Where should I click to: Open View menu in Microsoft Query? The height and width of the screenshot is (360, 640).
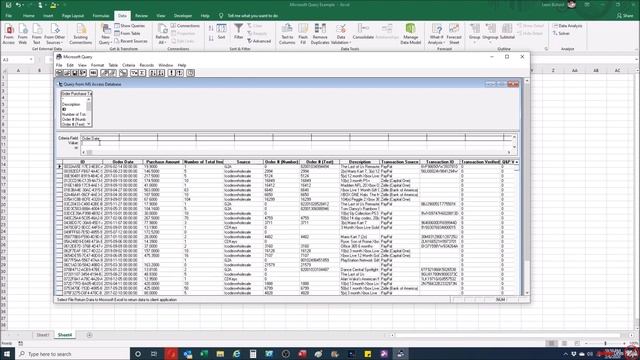[x=82, y=65]
